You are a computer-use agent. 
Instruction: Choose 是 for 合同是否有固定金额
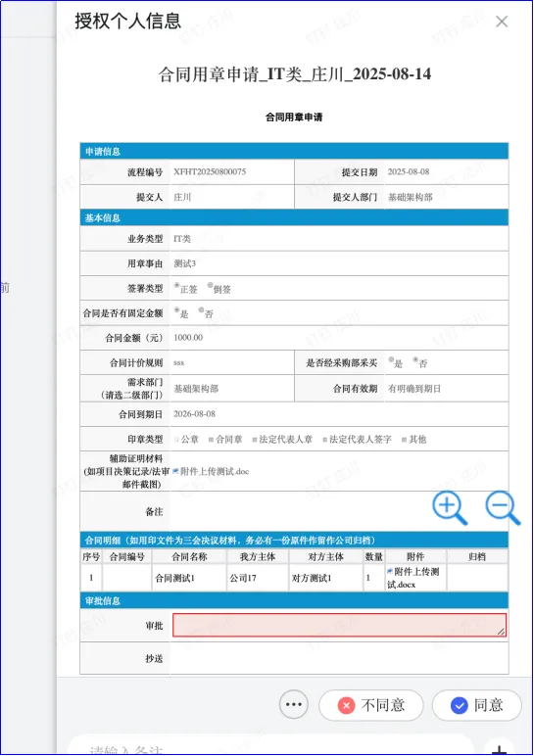tap(177, 310)
